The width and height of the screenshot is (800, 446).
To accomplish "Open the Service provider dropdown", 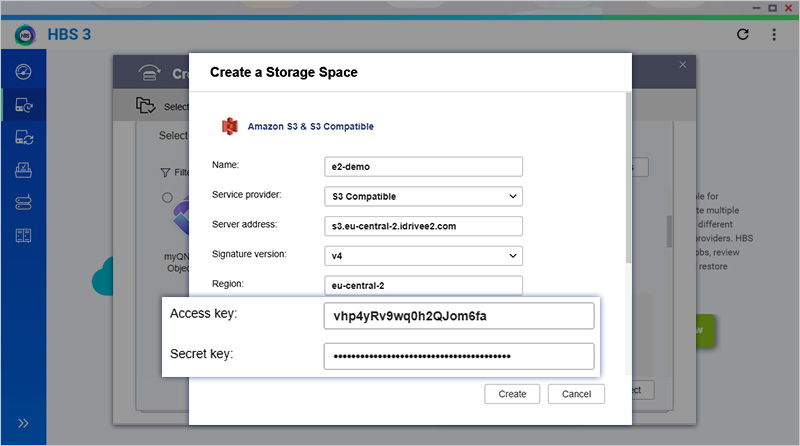I will pyautogui.click(x=423, y=196).
